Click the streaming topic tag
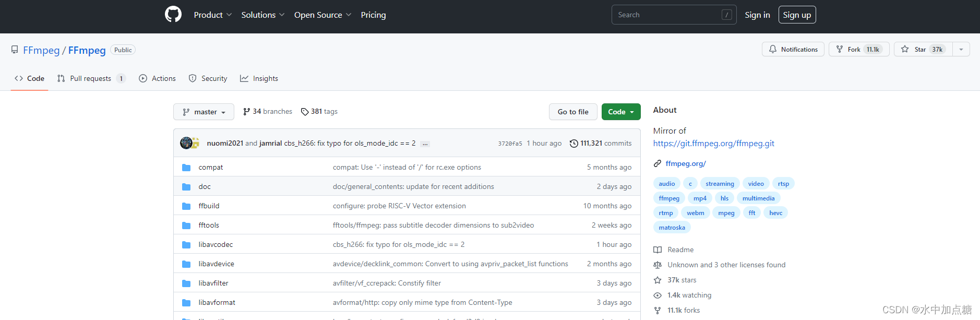 coord(720,184)
